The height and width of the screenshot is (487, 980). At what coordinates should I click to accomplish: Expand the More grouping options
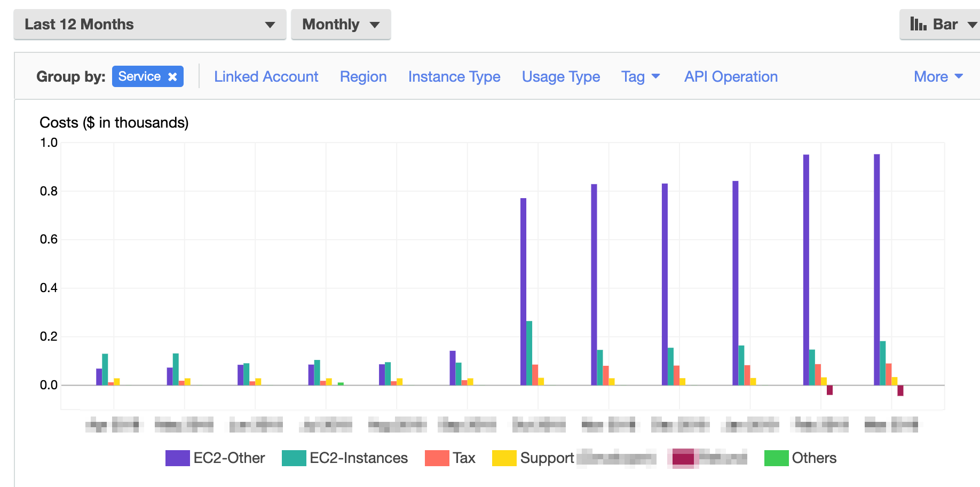pyautogui.click(x=938, y=77)
